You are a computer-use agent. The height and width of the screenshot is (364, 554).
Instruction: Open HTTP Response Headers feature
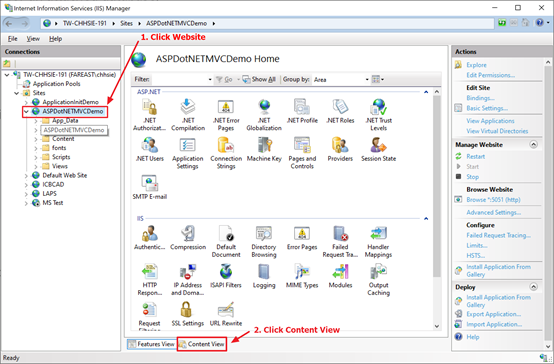149,280
